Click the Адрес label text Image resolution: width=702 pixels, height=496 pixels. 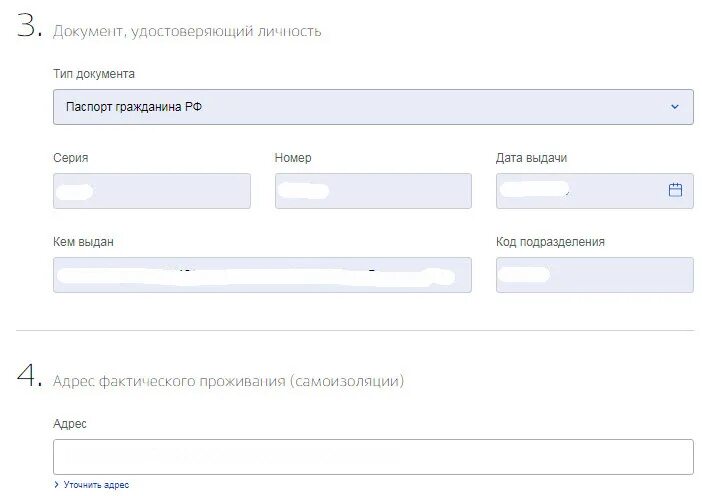70,424
